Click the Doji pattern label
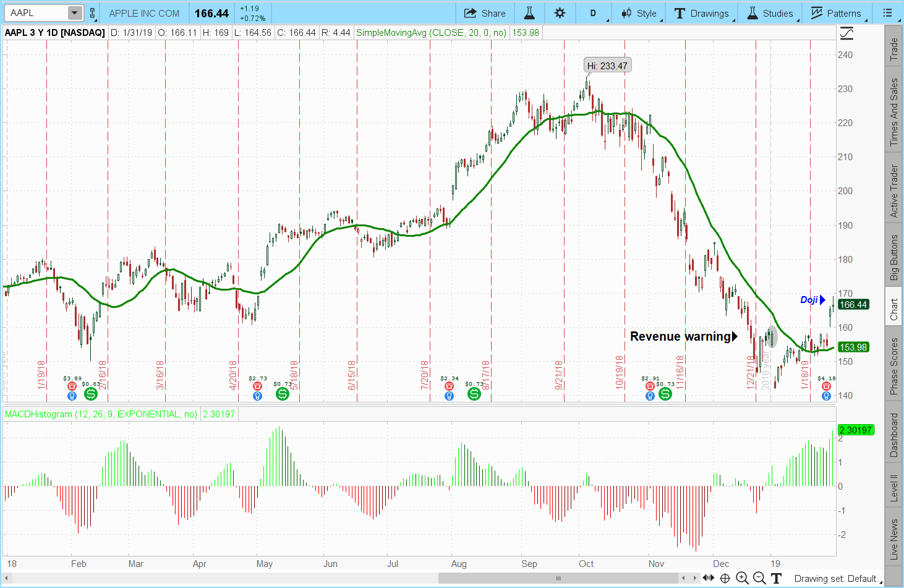 click(812, 300)
